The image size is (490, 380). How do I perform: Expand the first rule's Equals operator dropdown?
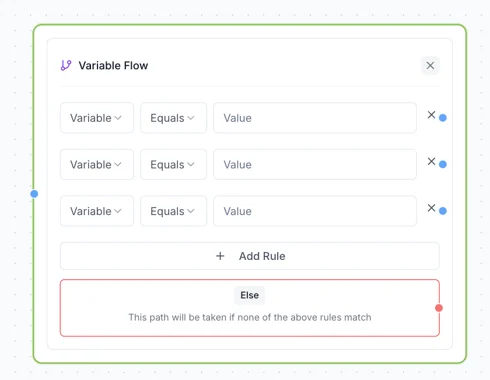coord(173,118)
